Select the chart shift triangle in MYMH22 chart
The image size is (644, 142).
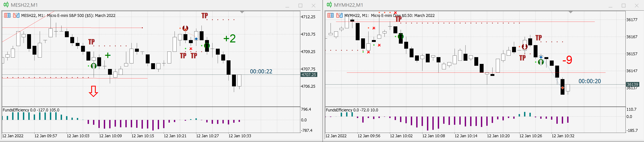point(571,12)
